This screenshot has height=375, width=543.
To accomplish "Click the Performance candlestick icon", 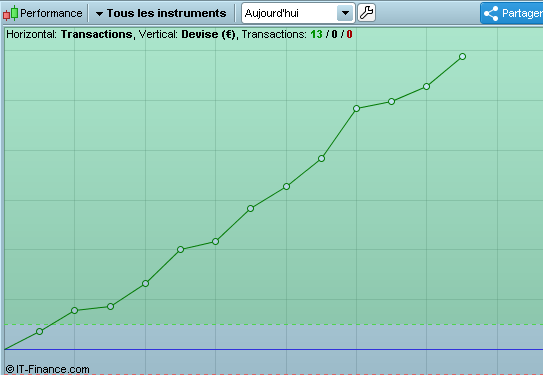I will click(10, 13).
